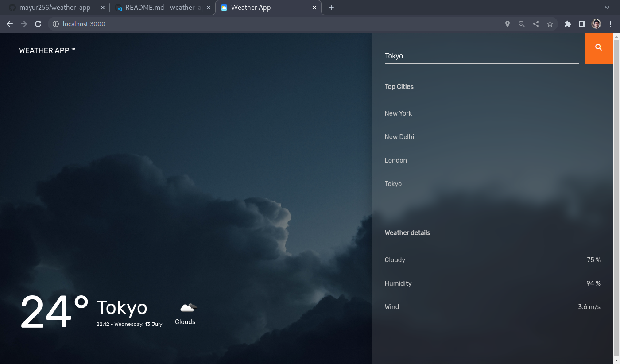Open the browser extensions puzzle icon
Image resolution: width=620 pixels, height=364 pixels.
coord(568,24)
